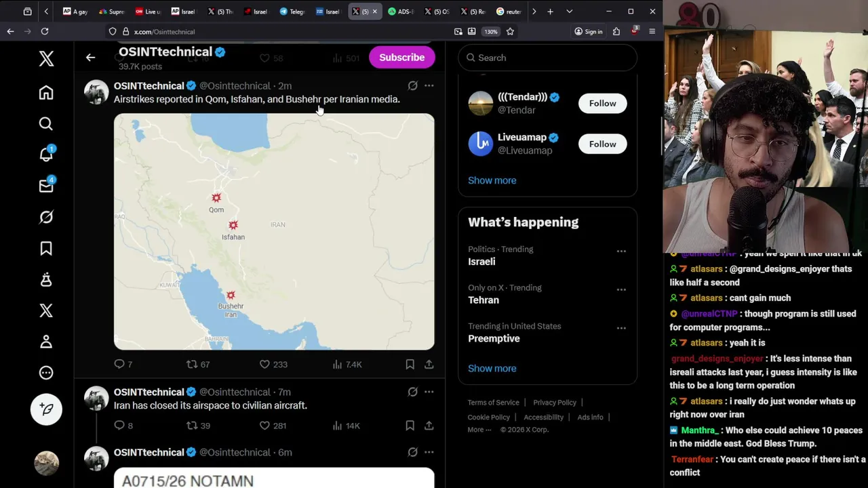Open Messages envelope in sidebar
Screen dimensions: 868x488
[x=46, y=186]
